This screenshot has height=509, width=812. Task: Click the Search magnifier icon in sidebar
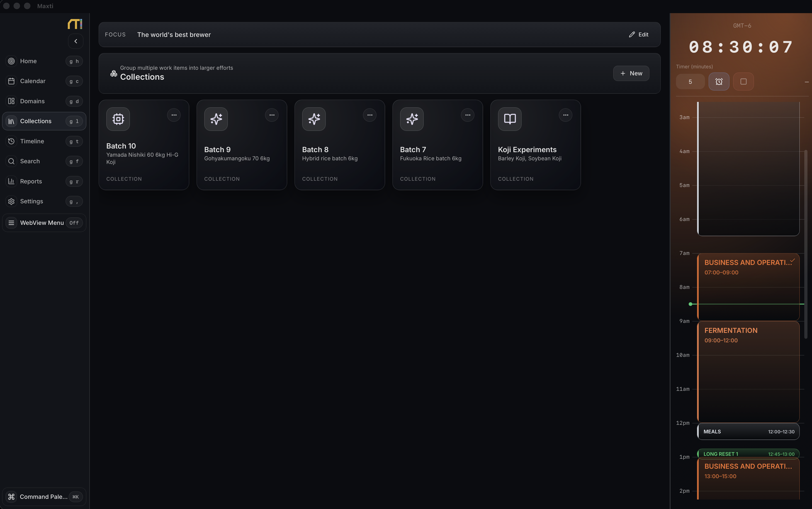[11, 161]
